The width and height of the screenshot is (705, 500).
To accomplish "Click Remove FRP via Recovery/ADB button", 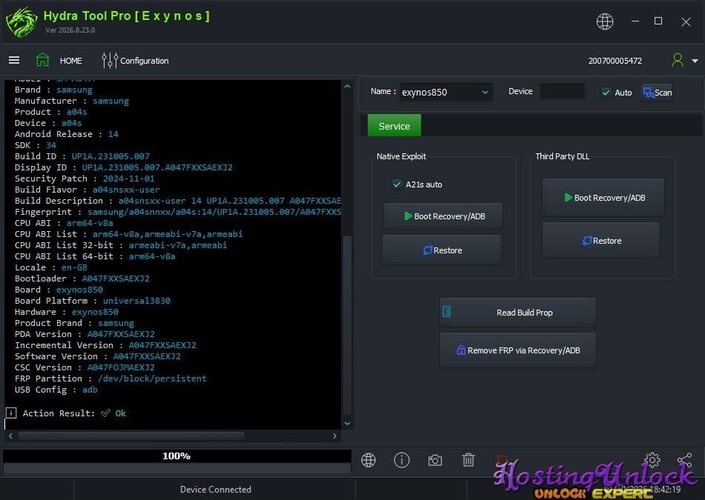I will pos(518,350).
